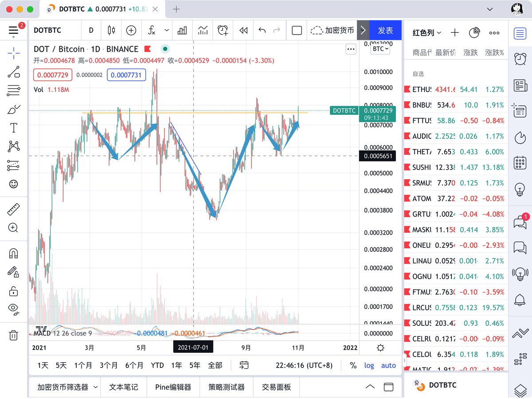Screen dimensions: 532x399
Task: Add a symbol to the watchlist with the plus
Action: click(x=455, y=33)
